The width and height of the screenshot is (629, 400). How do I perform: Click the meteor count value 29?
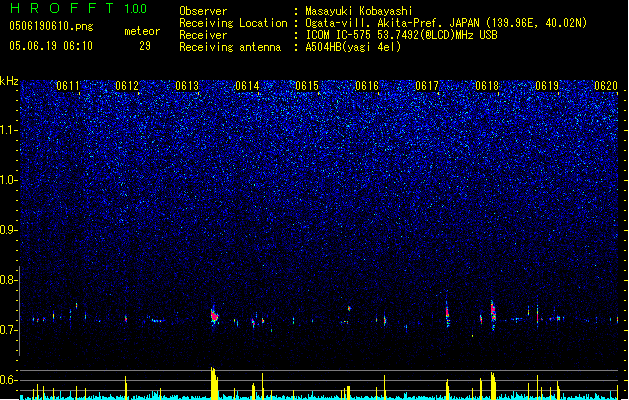click(145, 46)
